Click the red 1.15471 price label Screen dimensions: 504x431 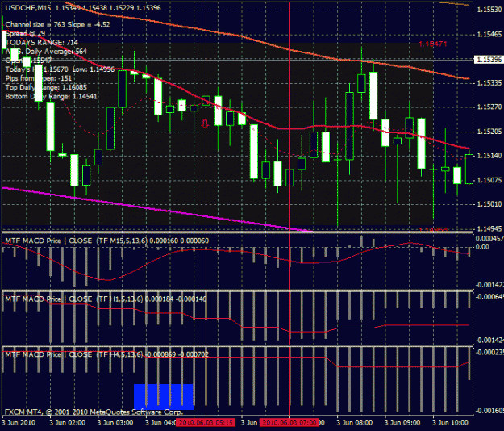click(x=433, y=44)
